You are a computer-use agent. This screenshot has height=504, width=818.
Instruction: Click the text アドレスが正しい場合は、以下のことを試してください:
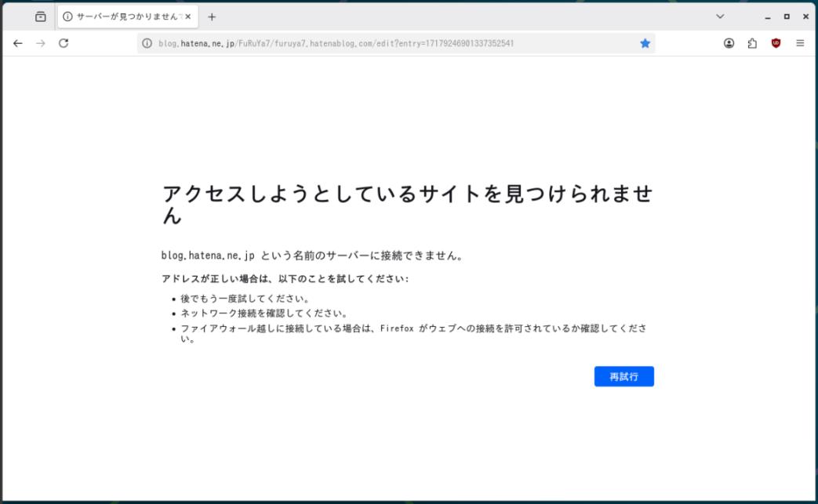tap(285, 279)
